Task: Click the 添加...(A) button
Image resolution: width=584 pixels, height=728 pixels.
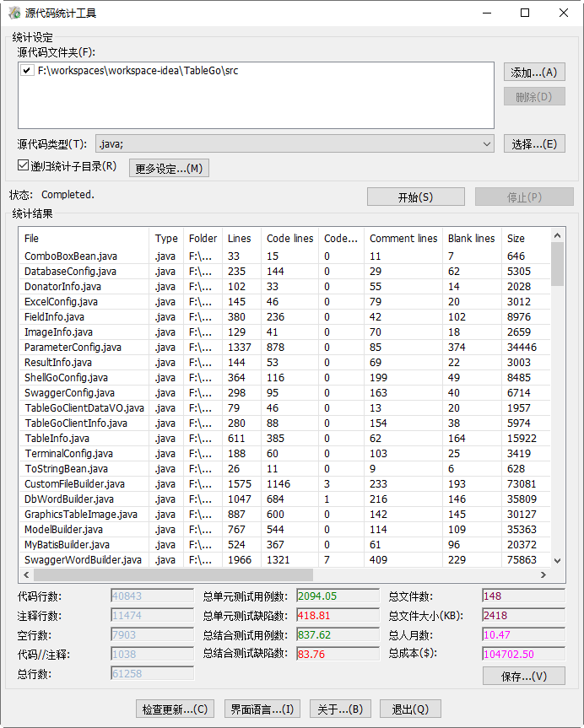Action: click(534, 72)
